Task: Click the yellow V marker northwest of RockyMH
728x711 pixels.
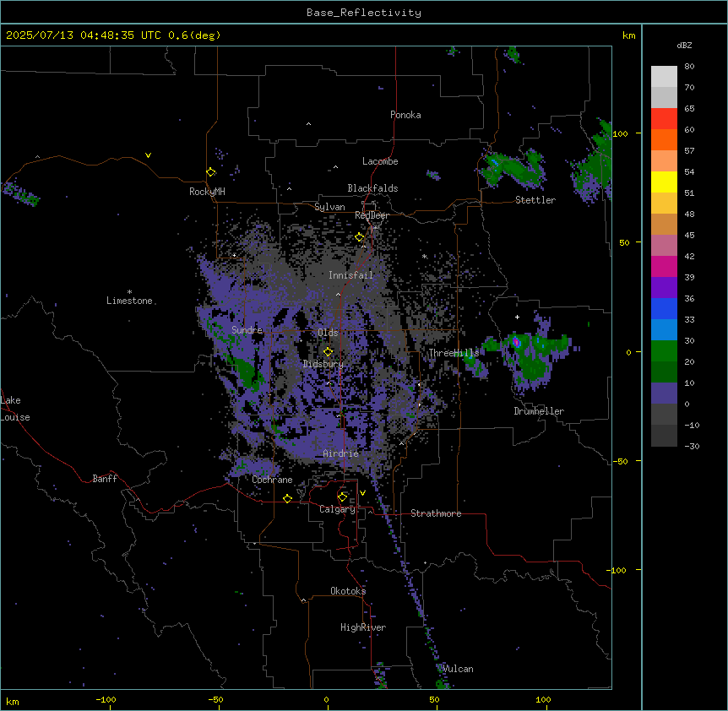Action: coord(148,155)
